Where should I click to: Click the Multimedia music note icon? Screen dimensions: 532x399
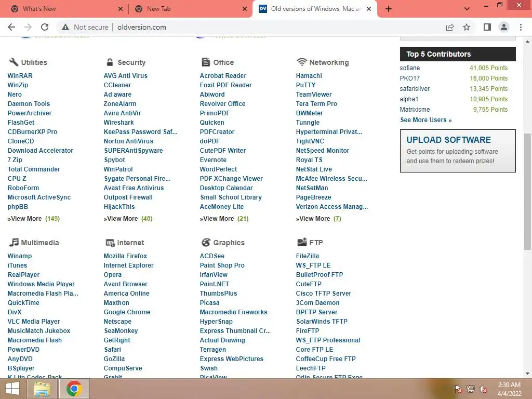point(14,242)
